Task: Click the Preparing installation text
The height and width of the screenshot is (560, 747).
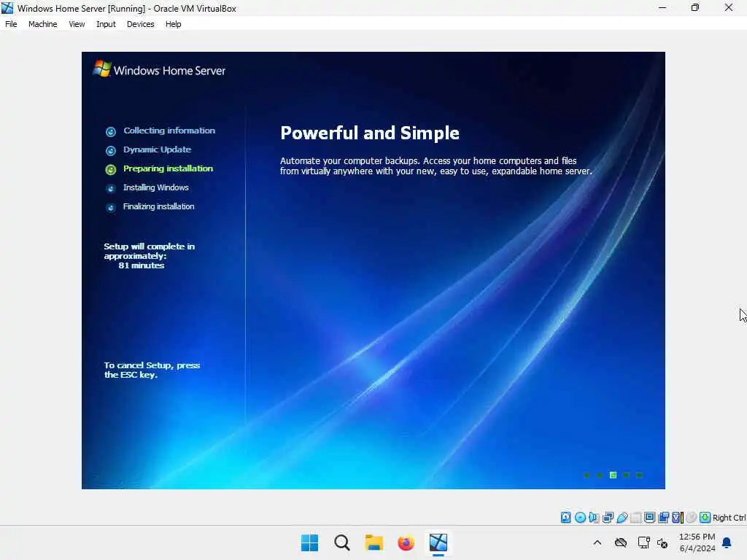Action: point(168,168)
